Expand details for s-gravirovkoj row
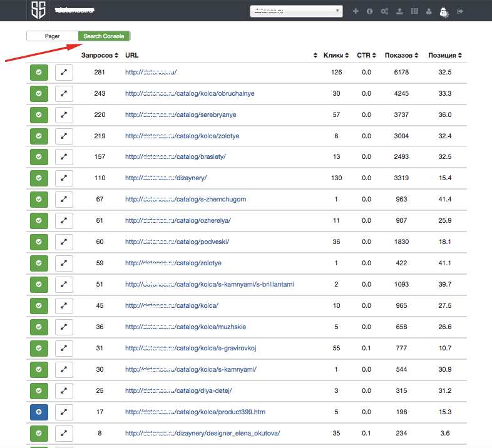This screenshot has height=448, width=492. (x=64, y=349)
